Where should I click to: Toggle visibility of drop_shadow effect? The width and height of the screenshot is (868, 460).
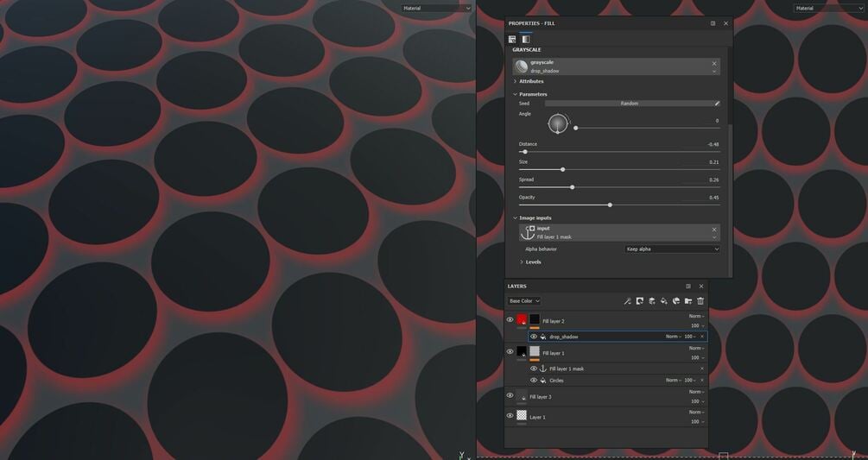tap(534, 337)
